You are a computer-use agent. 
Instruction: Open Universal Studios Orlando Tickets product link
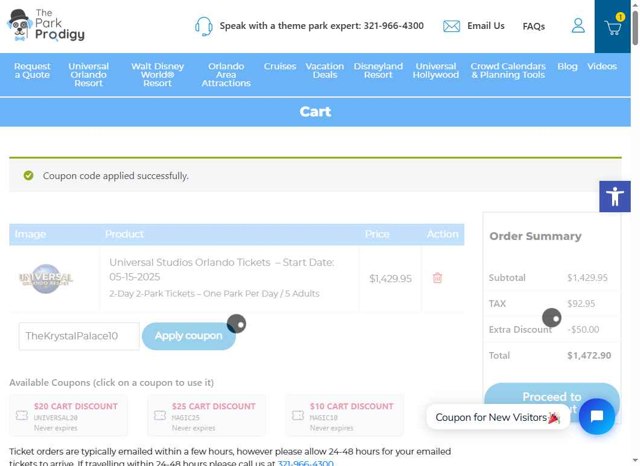(222, 269)
